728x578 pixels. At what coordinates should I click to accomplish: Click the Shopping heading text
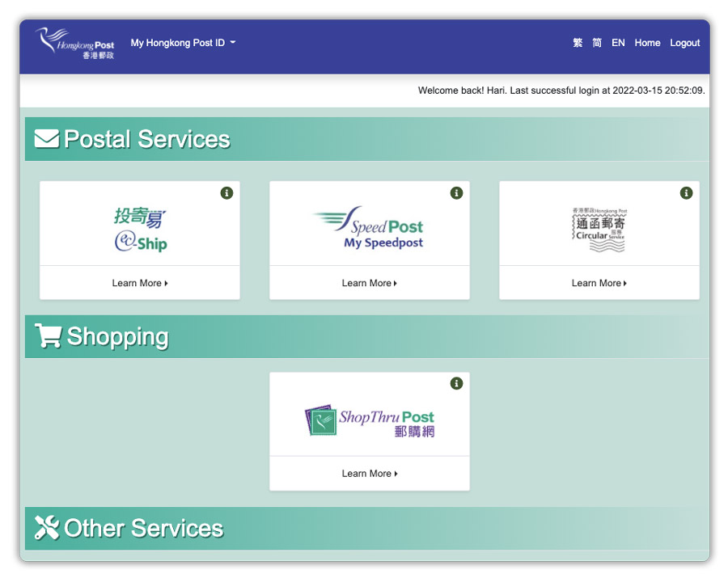click(x=118, y=337)
